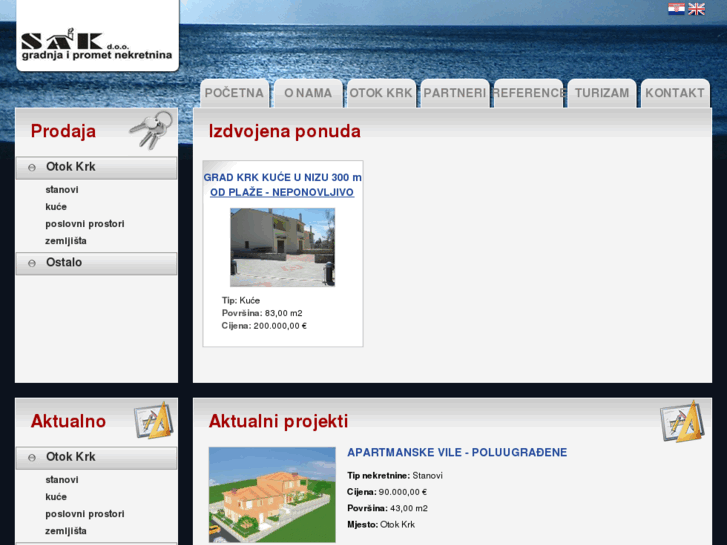
Task: Click the Prodaja panel heading
Action: click(64, 131)
